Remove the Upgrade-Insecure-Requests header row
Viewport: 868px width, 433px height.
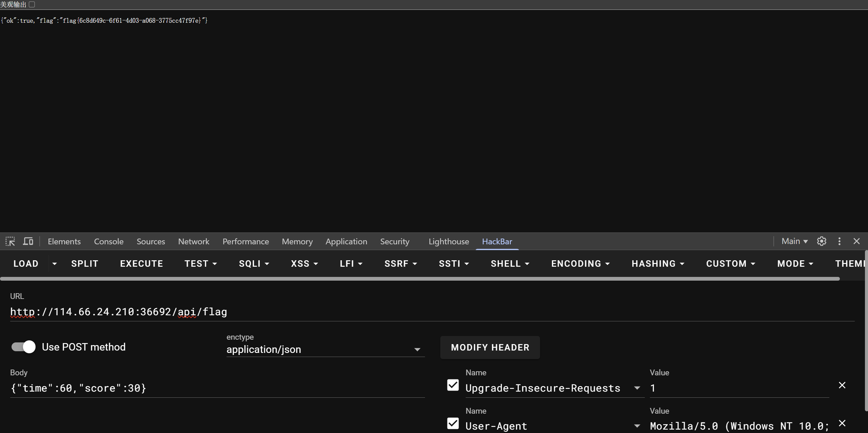pyautogui.click(x=842, y=385)
